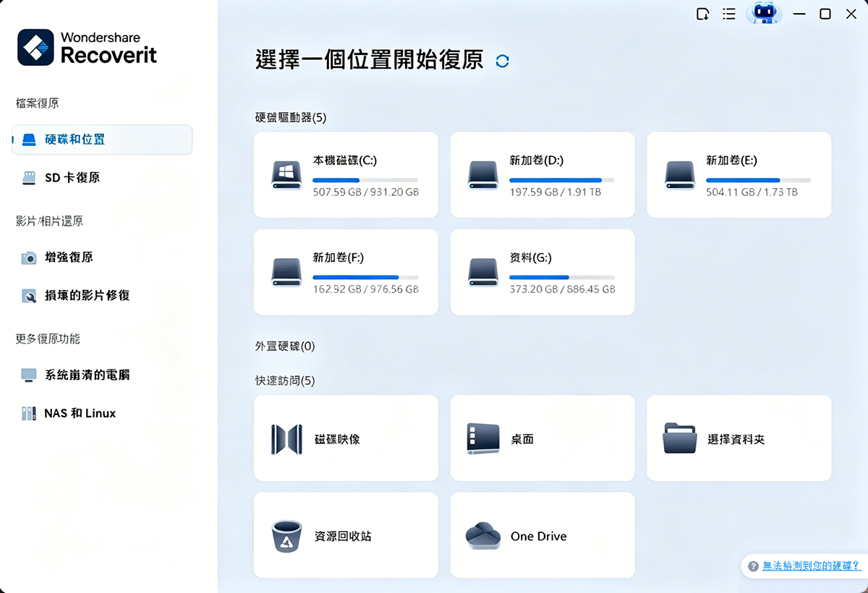Choose the 本機磁碟(C:) drive label
This screenshot has width=868, height=593.
point(344,161)
